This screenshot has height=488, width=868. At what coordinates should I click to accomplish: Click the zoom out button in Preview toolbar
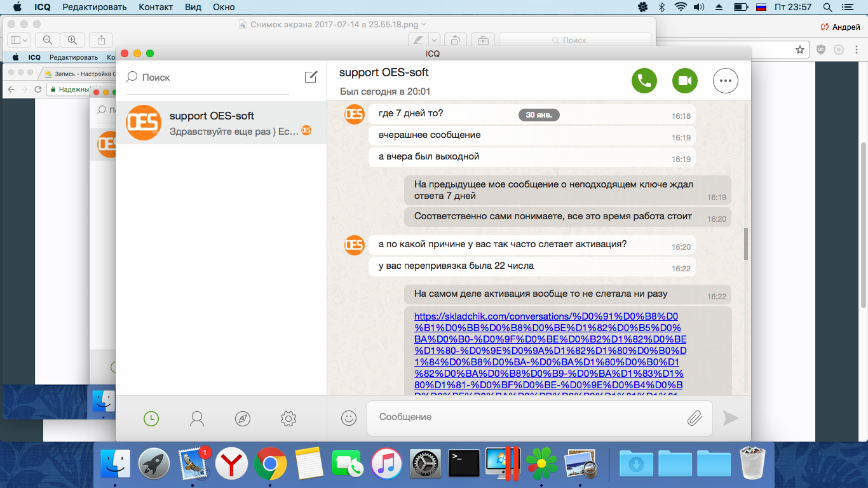pyautogui.click(x=48, y=39)
